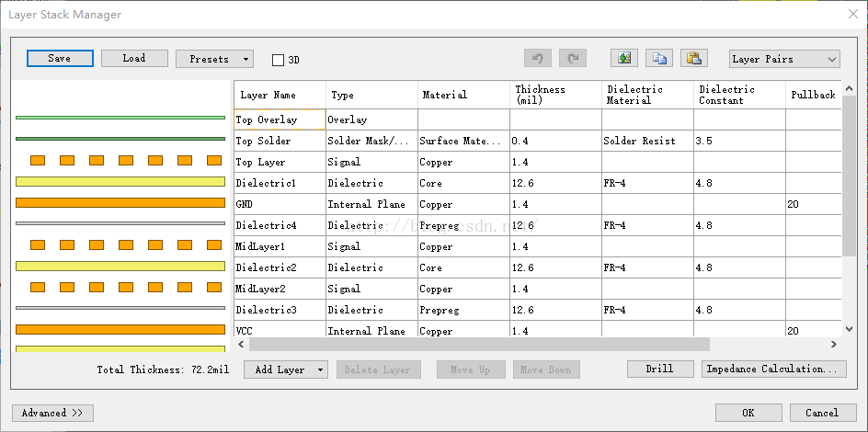Screen dimensions: 868x432
Task: Click the Thickness (mil) column header
Action: 555,95
